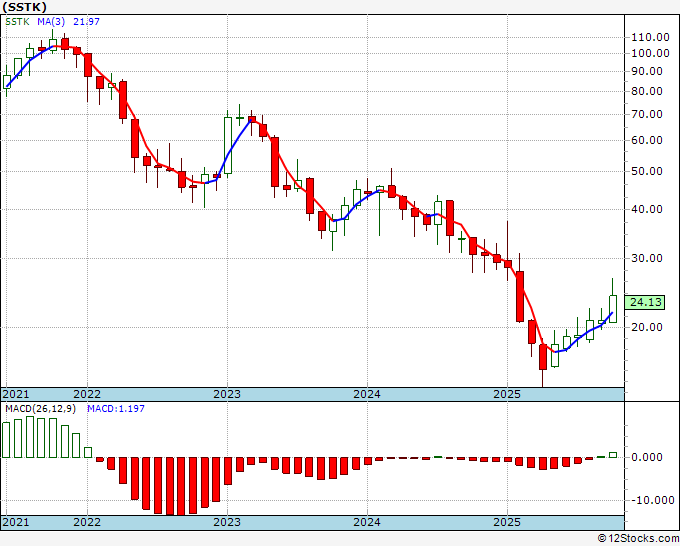Click the 2025 label on price timeline

coord(507,394)
